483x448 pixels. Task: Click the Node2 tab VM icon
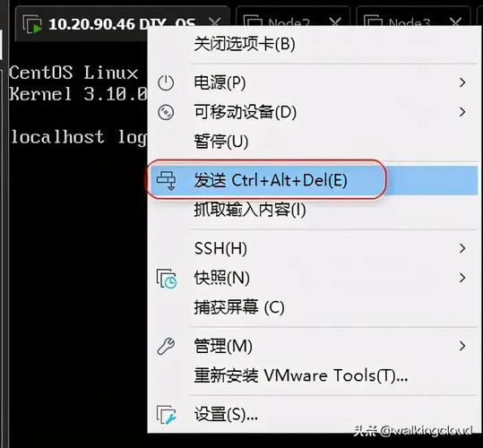tap(253, 22)
